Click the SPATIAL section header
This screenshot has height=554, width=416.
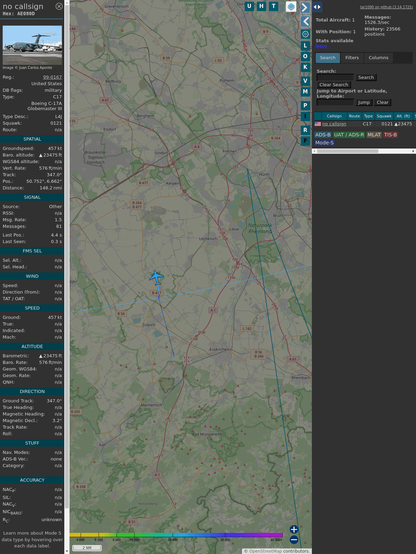(32, 139)
